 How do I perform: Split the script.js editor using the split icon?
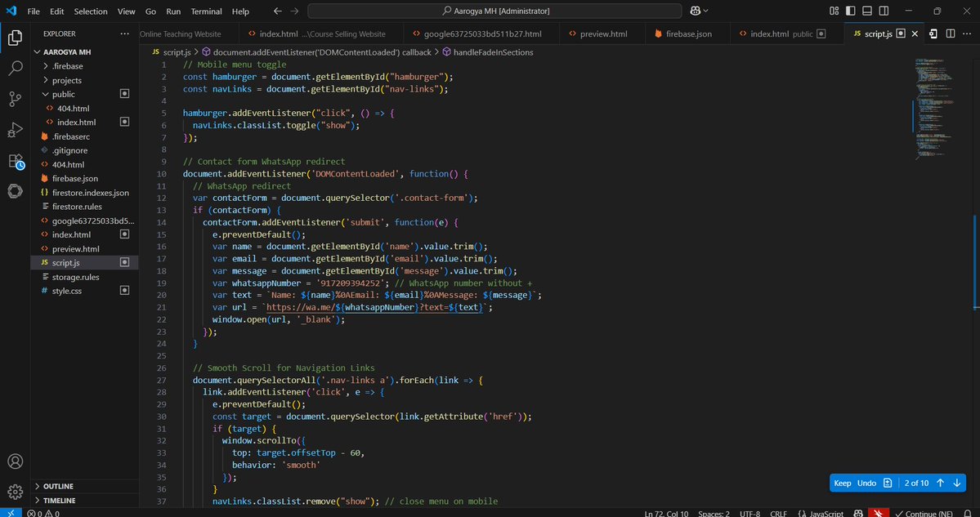949,33
